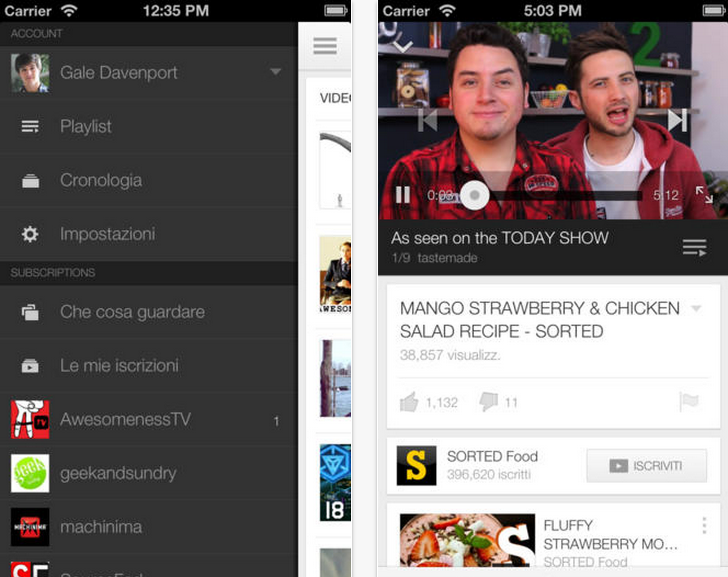Tap the 5:12 video duration
This screenshot has height=577, width=728.
point(666,195)
